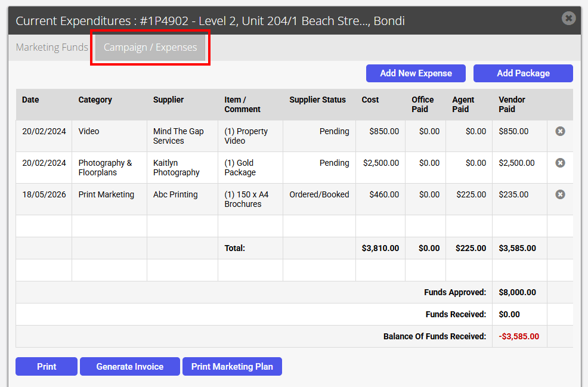Image resolution: width=588 pixels, height=387 pixels.
Task: Remove the A4 Brochures expense row
Action: click(x=560, y=194)
